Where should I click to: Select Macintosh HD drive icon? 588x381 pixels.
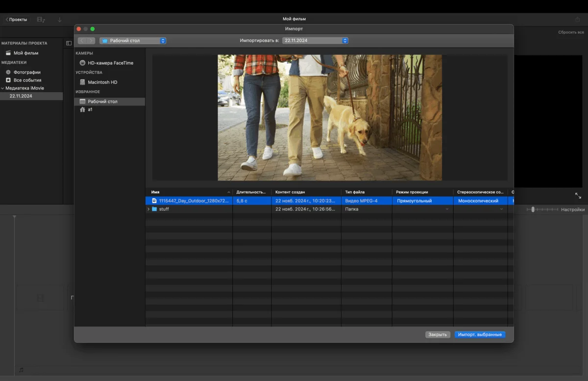point(82,82)
